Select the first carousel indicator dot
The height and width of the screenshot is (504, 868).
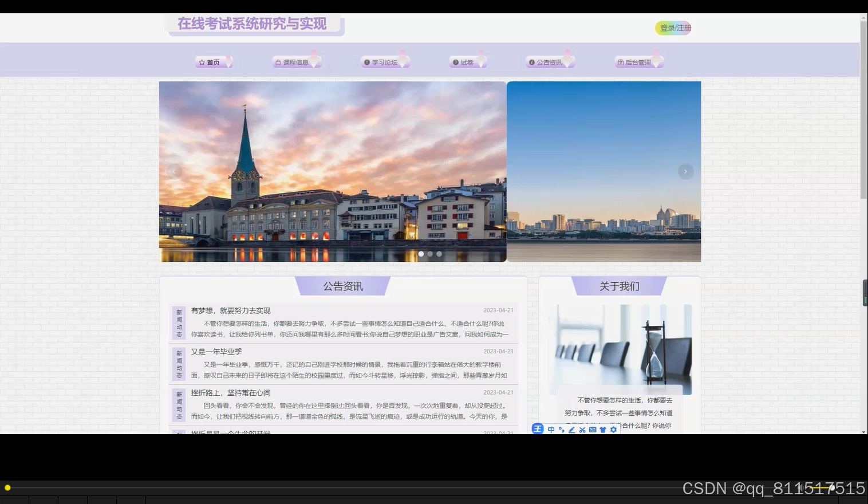tap(421, 254)
